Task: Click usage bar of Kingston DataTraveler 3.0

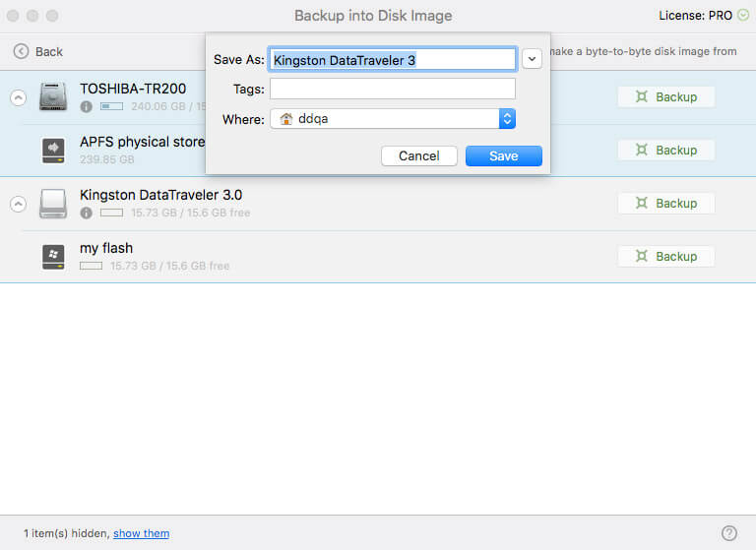Action: pyautogui.click(x=111, y=213)
